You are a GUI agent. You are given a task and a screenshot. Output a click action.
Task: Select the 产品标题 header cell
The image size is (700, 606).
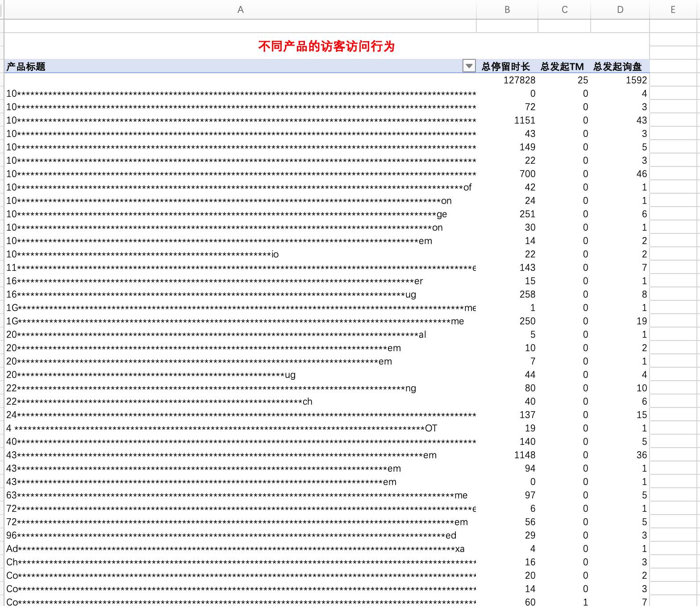240,66
